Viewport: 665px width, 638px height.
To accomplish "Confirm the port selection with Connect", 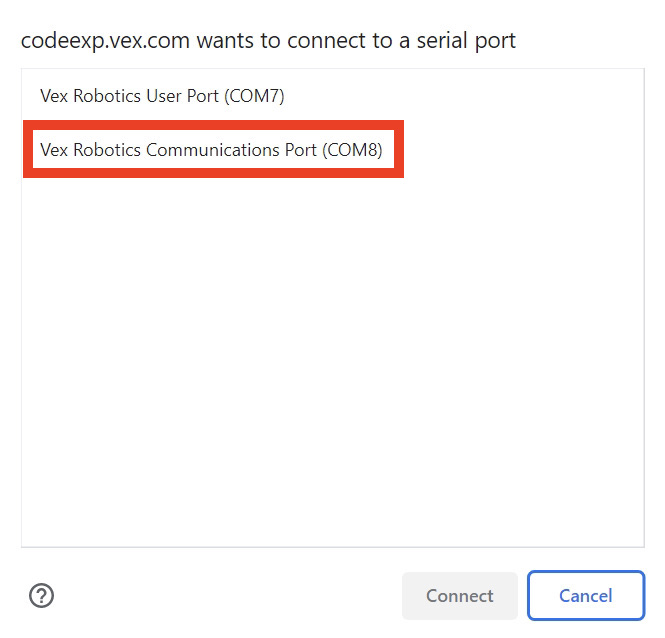I will pyautogui.click(x=459, y=596).
